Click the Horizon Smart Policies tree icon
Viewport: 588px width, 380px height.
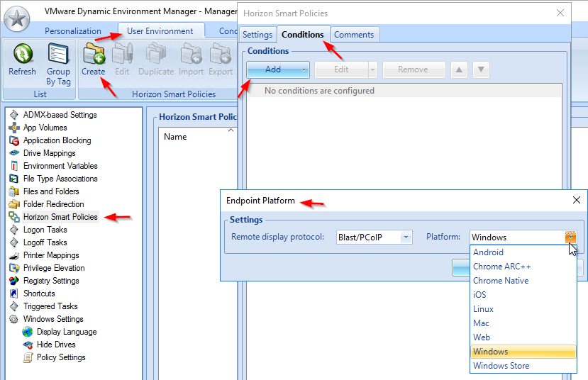pyautogui.click(x=14, y=217)
